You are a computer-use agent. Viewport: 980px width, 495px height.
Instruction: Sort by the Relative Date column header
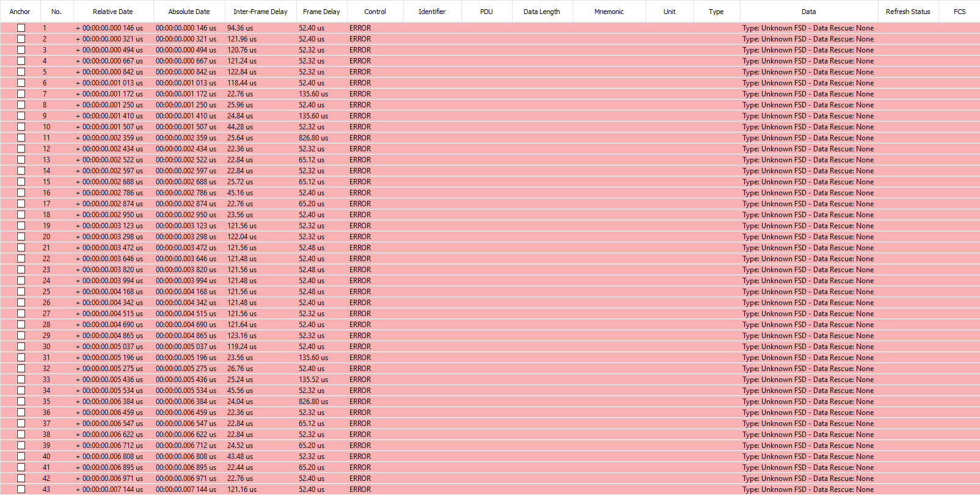pyautogui.click(x=112, y=12)
